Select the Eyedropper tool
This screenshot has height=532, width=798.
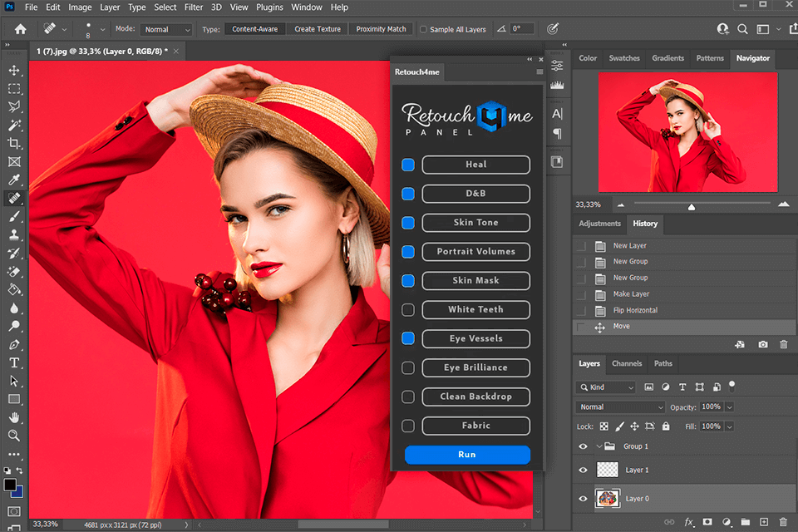(x=14, y=180)
